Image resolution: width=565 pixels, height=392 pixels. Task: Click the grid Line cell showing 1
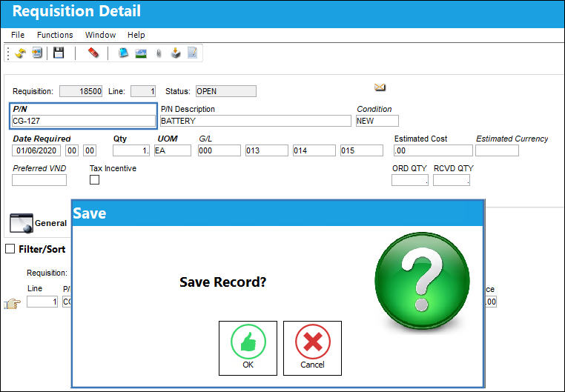[x=42, y=302]
